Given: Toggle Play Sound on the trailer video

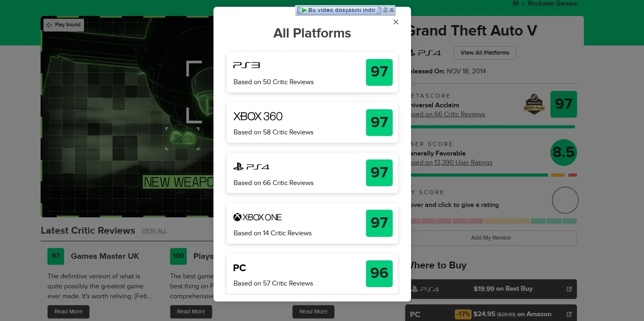Looking at the screenshot, I should (x=64, y=25).
